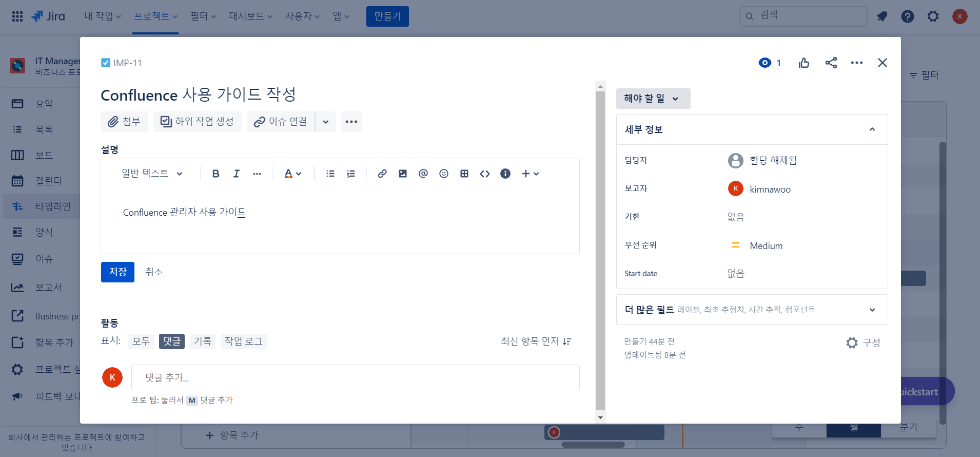980x457 pixels.
Task: Close the issue dialog
Action: tap(883, 63)
